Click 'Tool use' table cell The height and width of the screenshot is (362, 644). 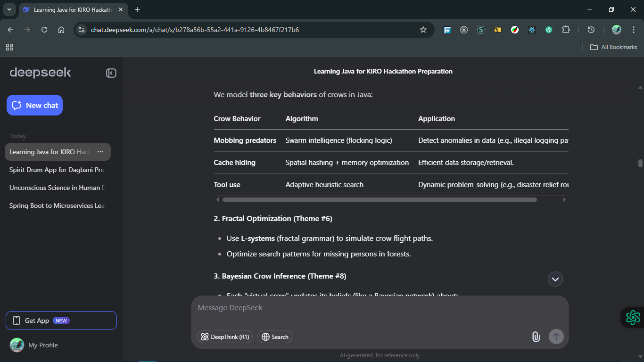click(x=227, y=185)
